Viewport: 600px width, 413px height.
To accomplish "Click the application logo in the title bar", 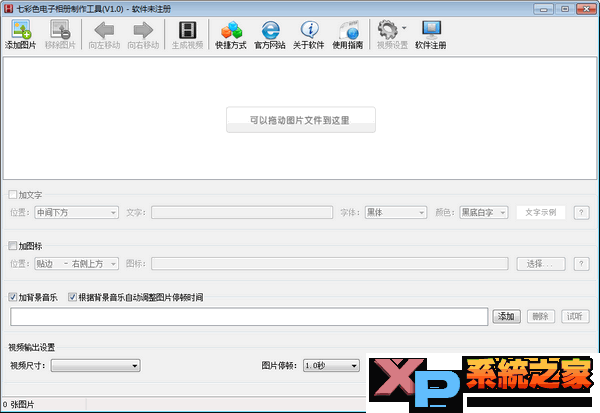I will (x=8, y=8).
